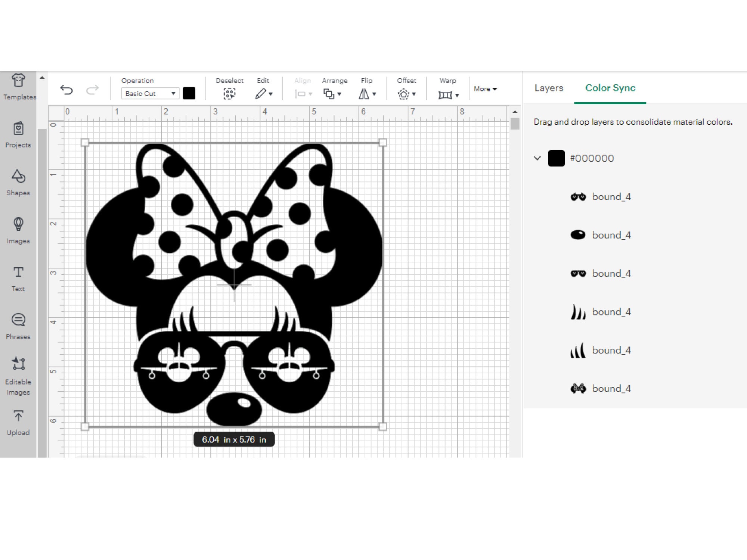Open the Projects panel
The width and height of the screenshot is (747, 560).
[18, 134]
